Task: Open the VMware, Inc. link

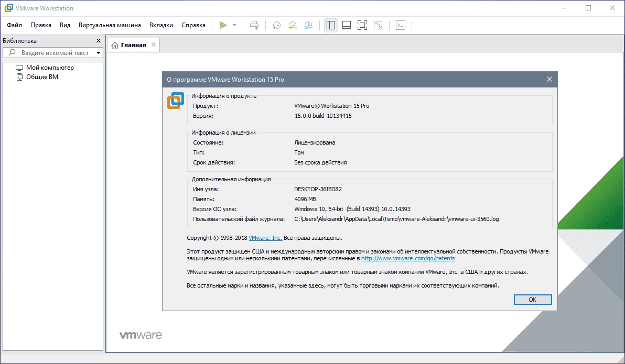Action: [x=265, y=238]
